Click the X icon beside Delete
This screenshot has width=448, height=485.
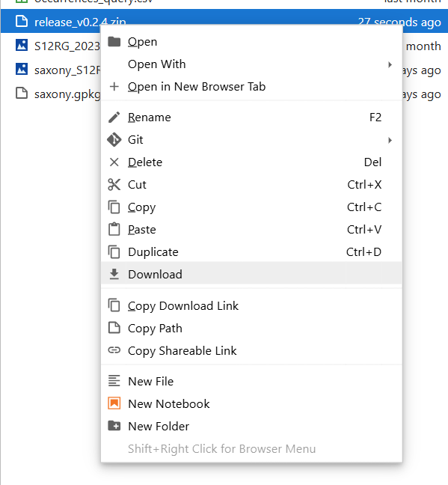pyautogui.click(x=114, y=162)
